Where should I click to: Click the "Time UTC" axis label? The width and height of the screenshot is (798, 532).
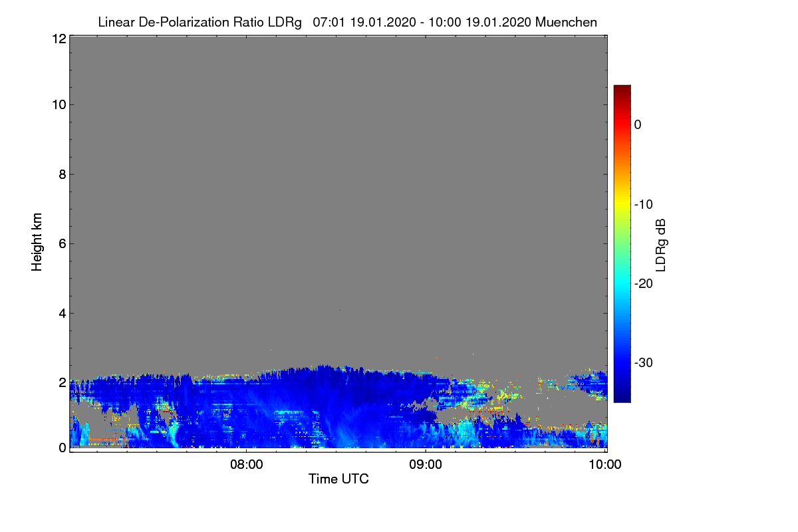[338, 479]
